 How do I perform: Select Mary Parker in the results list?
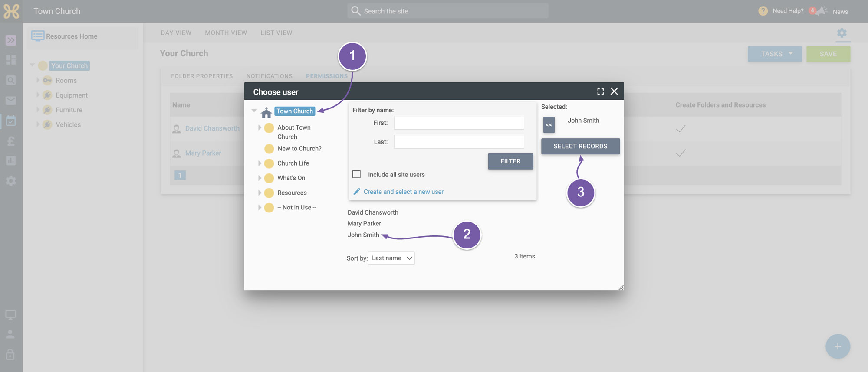[364, 224]
